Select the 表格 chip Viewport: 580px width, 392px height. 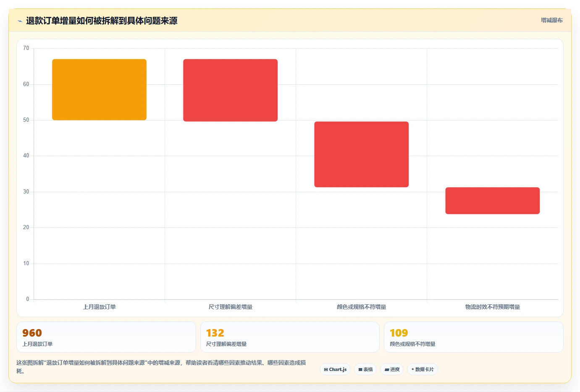365,369
